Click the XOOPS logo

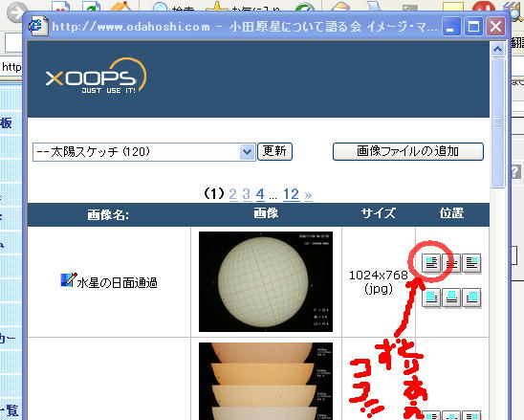pos(97,76)
